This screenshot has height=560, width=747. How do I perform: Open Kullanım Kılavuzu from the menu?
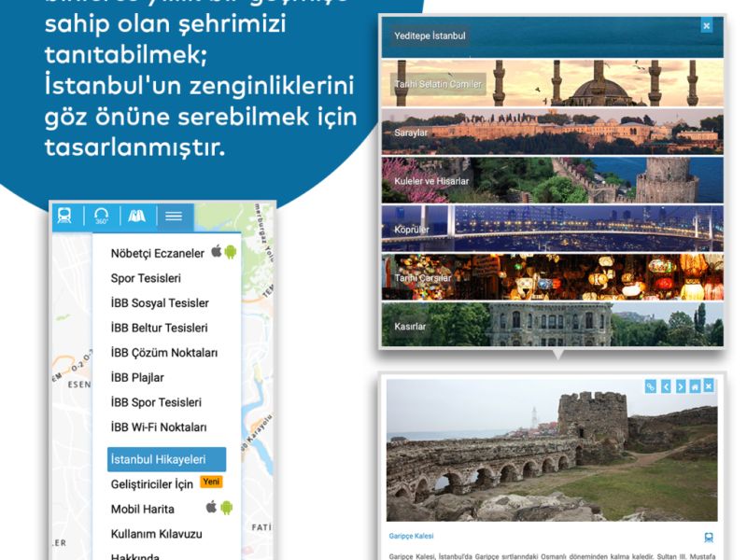tap(156, 534)
